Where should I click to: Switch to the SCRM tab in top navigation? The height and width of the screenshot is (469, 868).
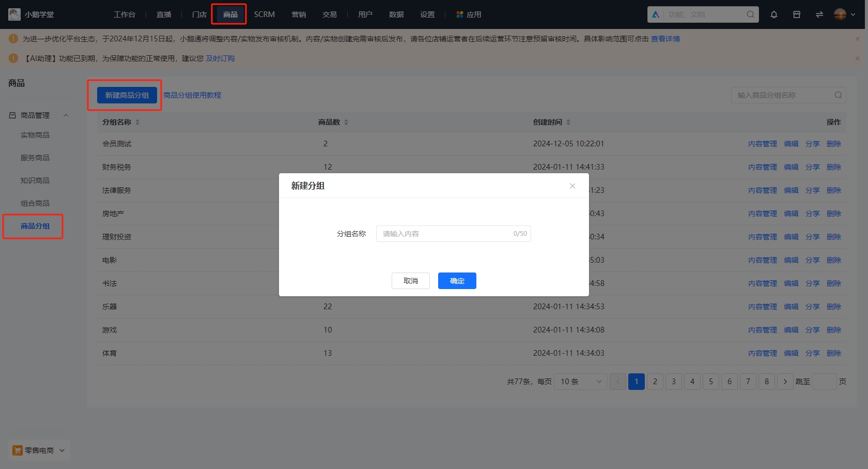(x=264, y=14)
